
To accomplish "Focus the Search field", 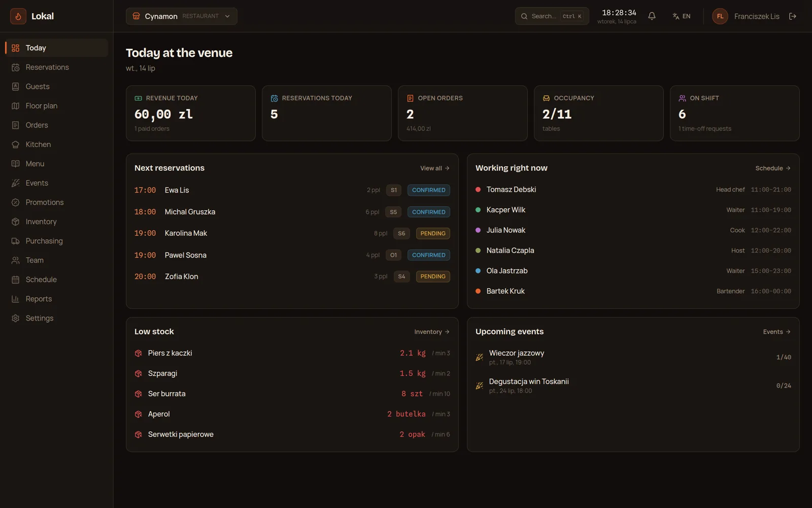I will point(552,16).
